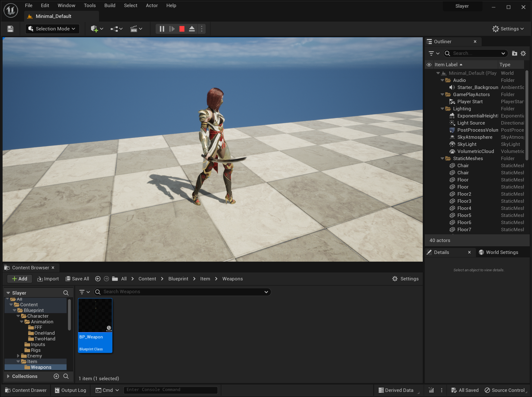Image resolution: width=532 pixels, height=397 pixels.
Task: Switch to the Details tab
Action: (x=442, y=252)
